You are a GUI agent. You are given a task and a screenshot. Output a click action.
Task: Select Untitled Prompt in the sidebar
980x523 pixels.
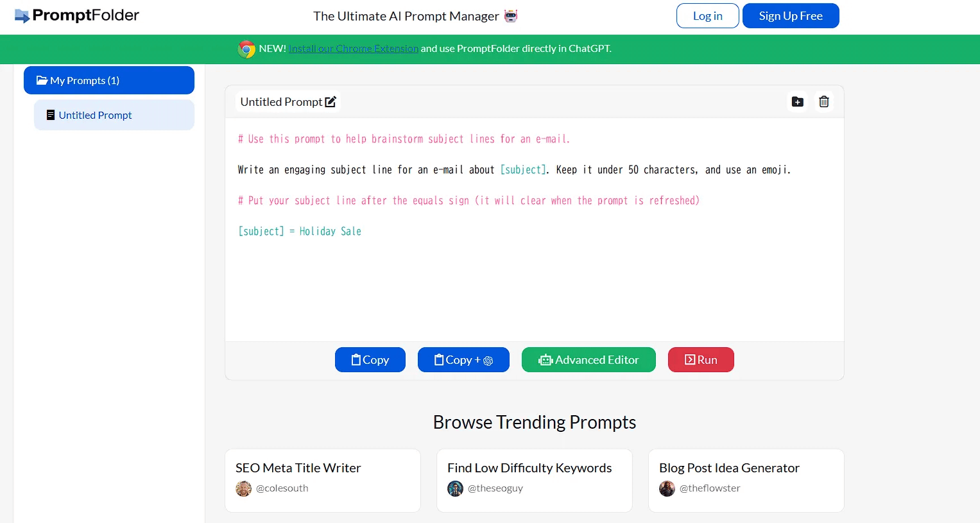[x=95, y=116]
